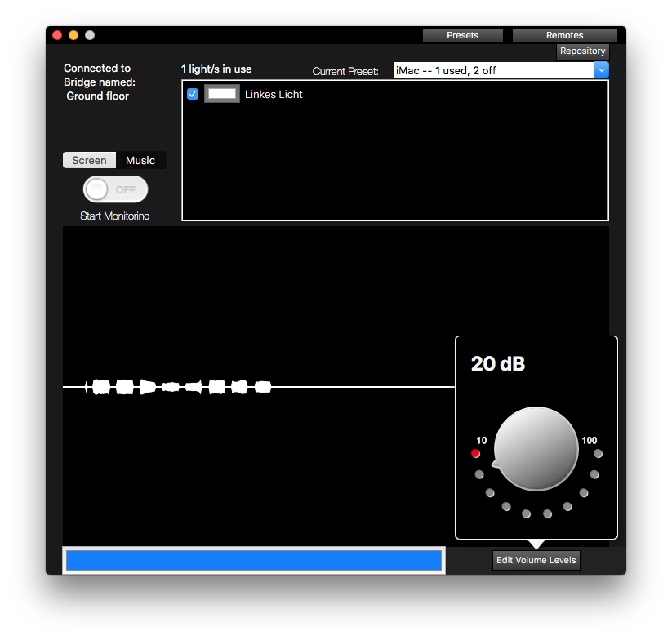Turn on the Start Monitoring switch

pos(115,189)
